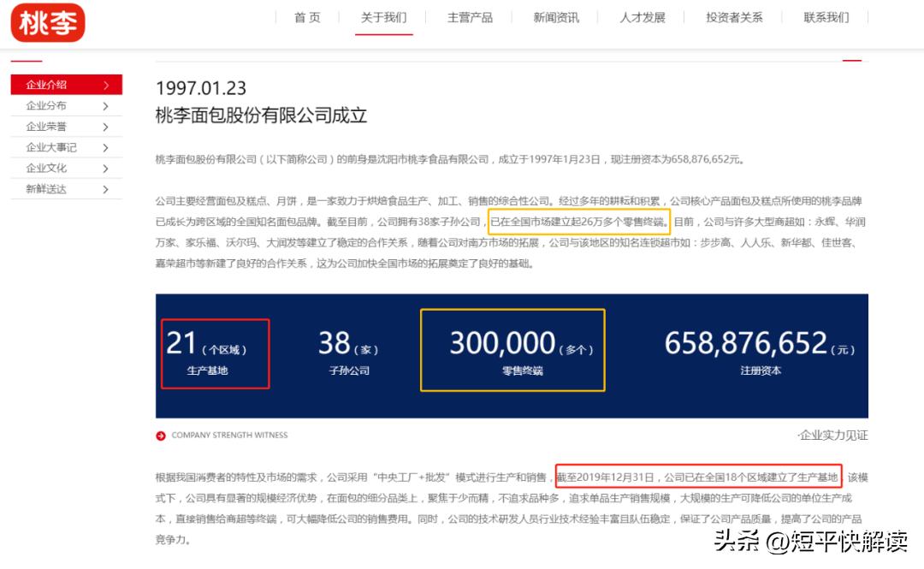Expand the 企业分布 sidebar chevron
The image size is (924, 569).
[x=106, y=106]
